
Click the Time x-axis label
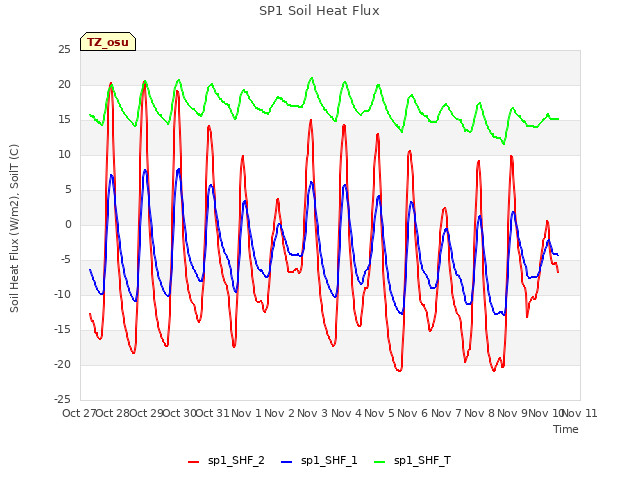coord(566,429)
